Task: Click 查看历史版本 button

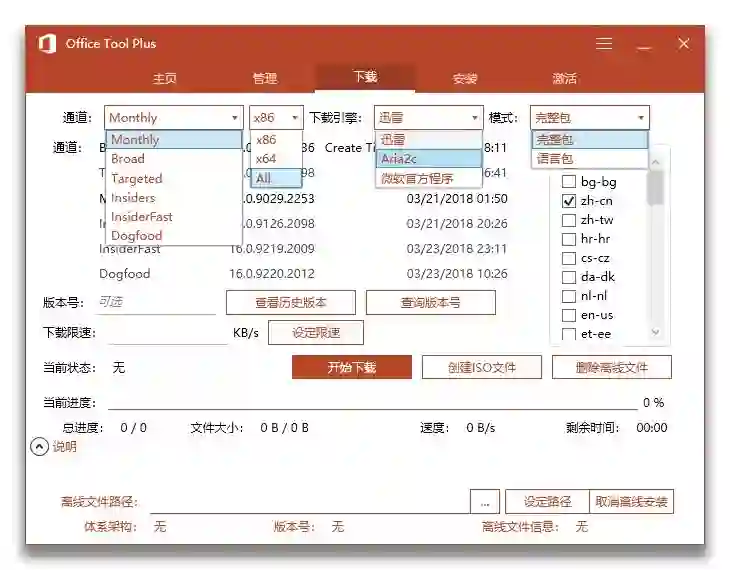Action: pos(291,303)
